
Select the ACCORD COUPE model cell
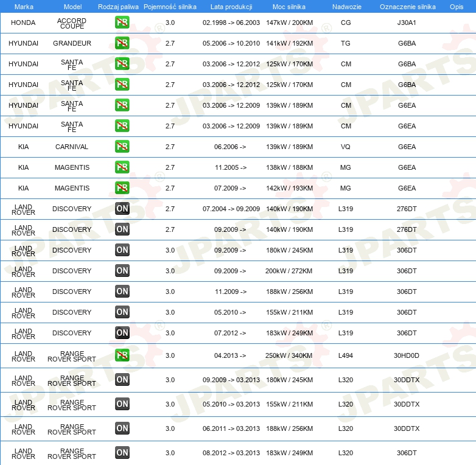72,23
